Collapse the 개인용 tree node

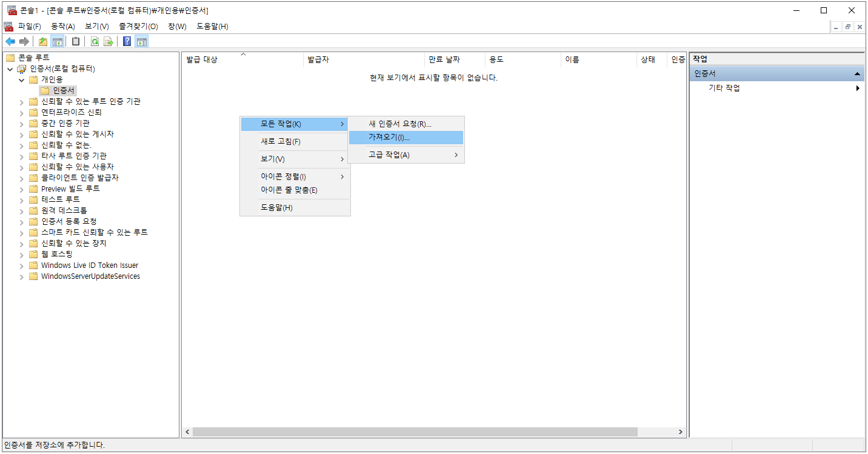pos(22,79)
